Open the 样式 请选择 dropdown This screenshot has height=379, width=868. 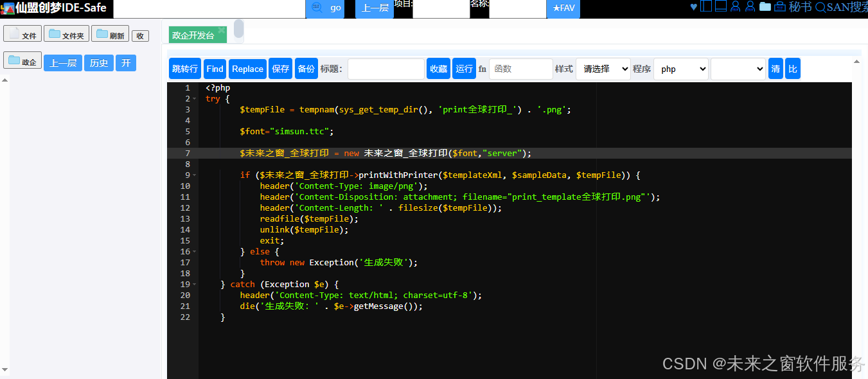tap(603, 69)
